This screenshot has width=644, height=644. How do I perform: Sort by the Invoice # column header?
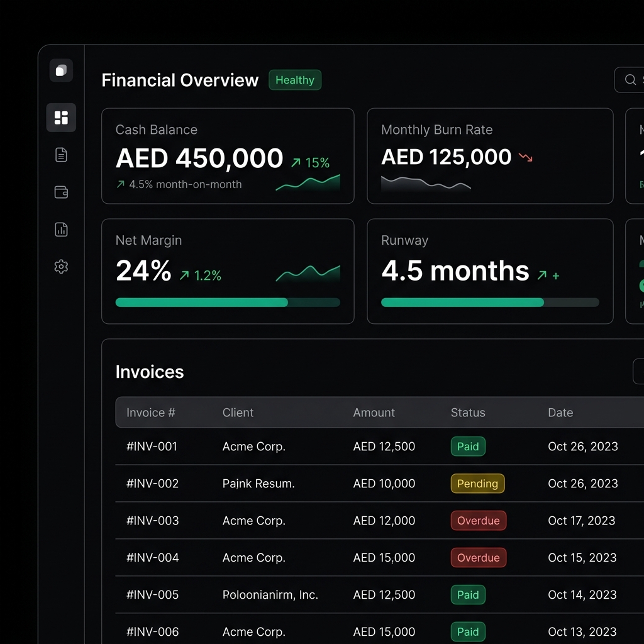[151, 413]
